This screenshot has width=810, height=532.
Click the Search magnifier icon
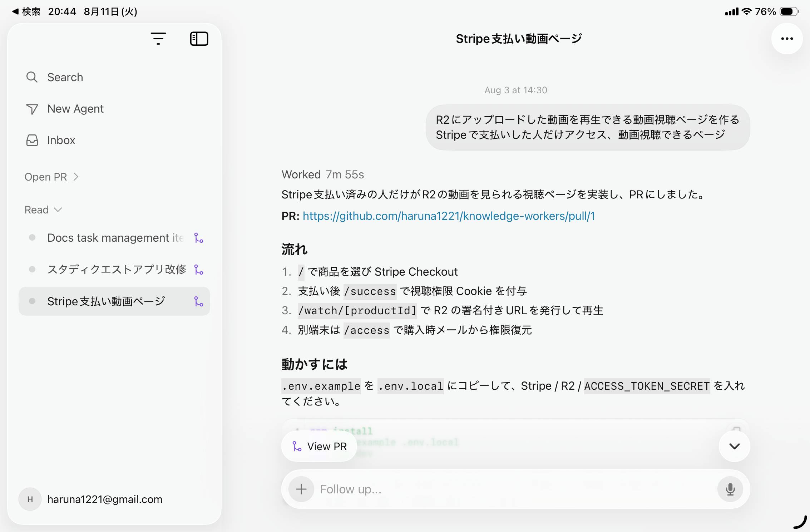pyautogui.click(x=32, y=77)
